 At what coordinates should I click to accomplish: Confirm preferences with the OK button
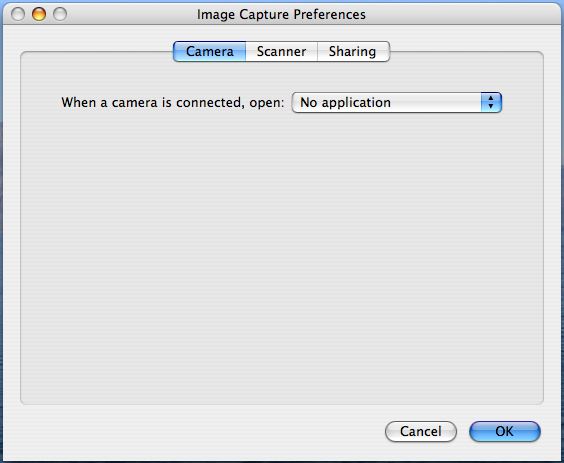click(505, 431)
